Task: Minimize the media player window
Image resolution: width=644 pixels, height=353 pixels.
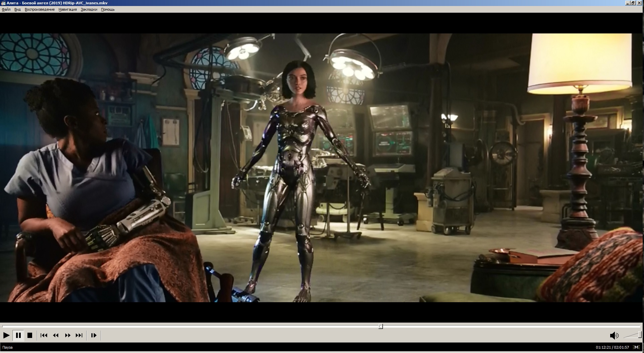Action: pos(628,3)
